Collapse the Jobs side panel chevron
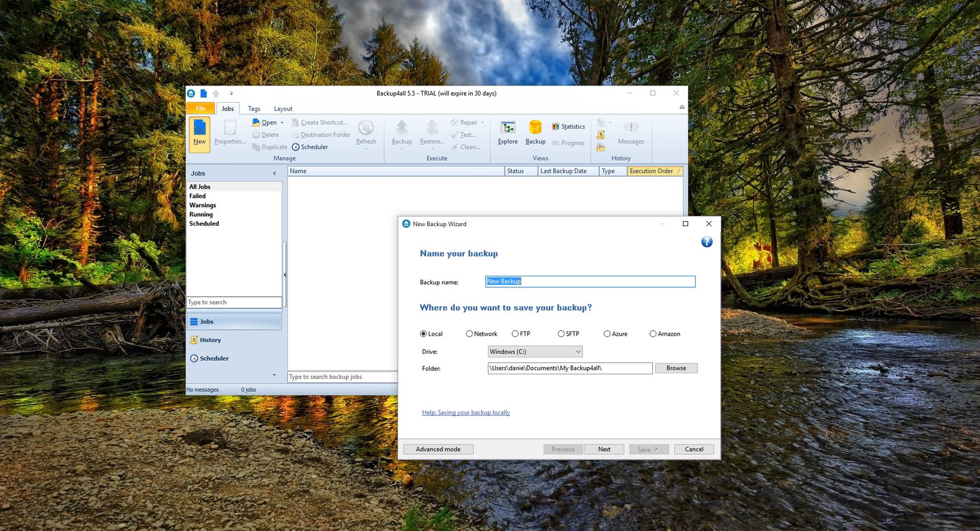The width and height of the screenshot is (980, 531). (275, 173)
